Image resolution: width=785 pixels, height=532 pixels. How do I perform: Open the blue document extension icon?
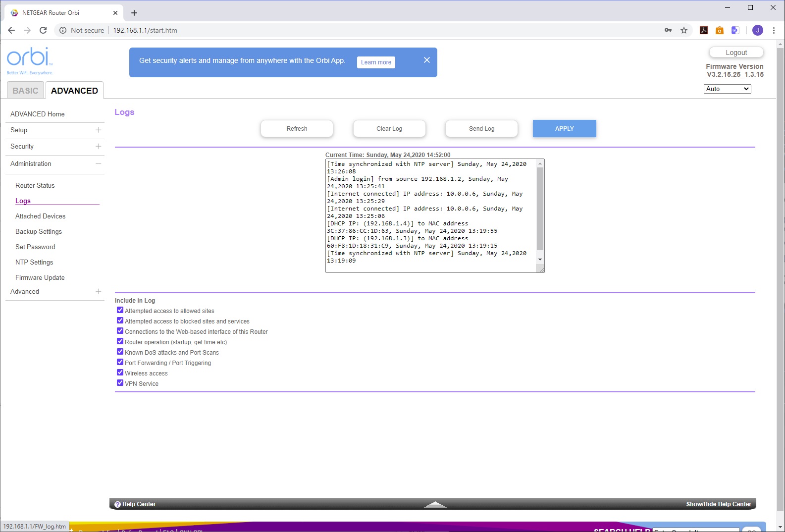pos(735,30)
